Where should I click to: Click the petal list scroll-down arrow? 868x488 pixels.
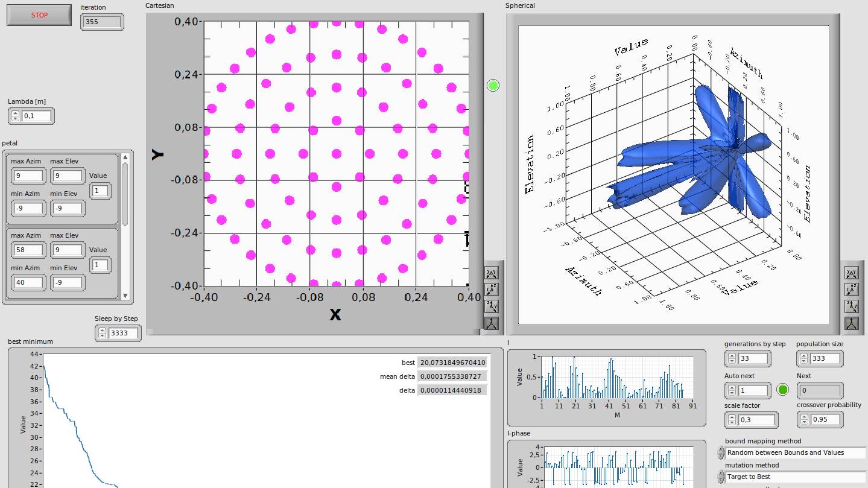[125, 296]
